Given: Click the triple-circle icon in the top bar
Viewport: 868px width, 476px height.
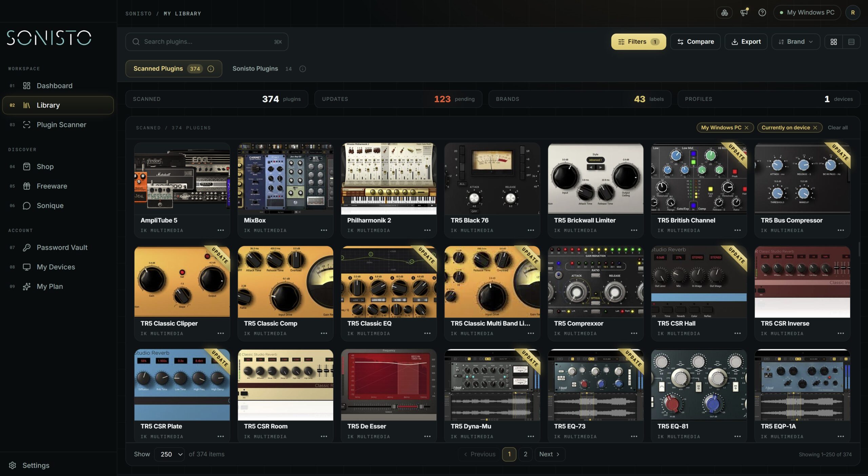Looking at the screenshot, I should coord(724,13).
